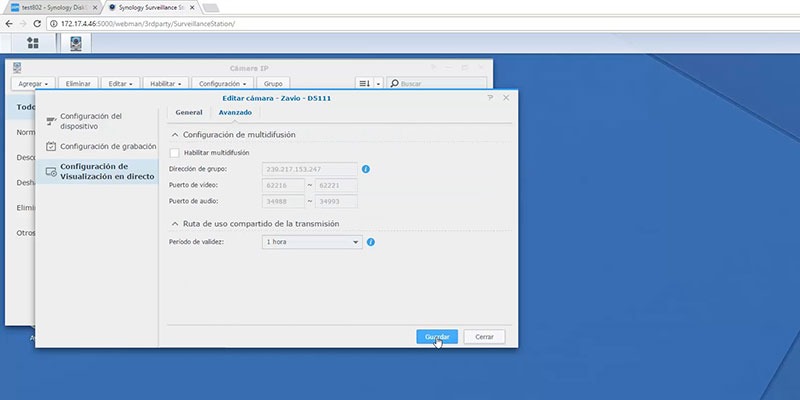
Task: Click the sort list view icon
Action: click(x=365, y=83)
